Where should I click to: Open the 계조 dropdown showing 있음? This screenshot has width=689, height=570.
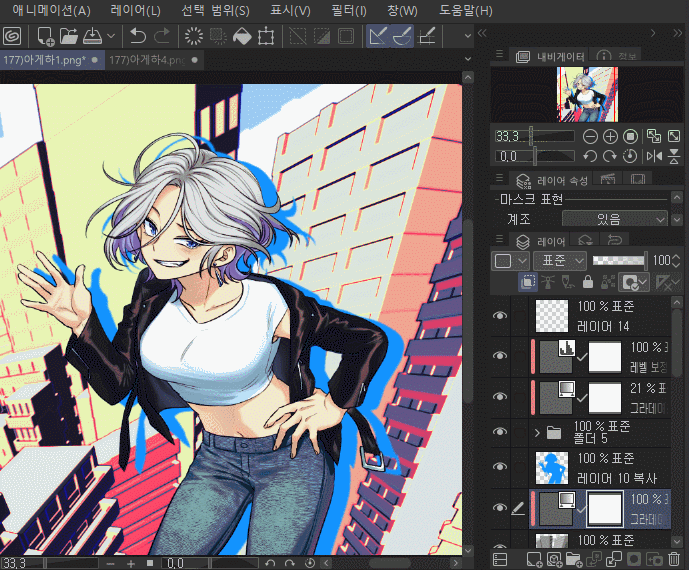click(614, 218)
